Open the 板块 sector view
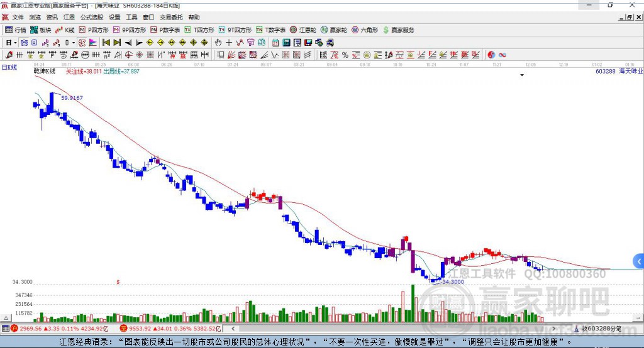 (41, 30)
